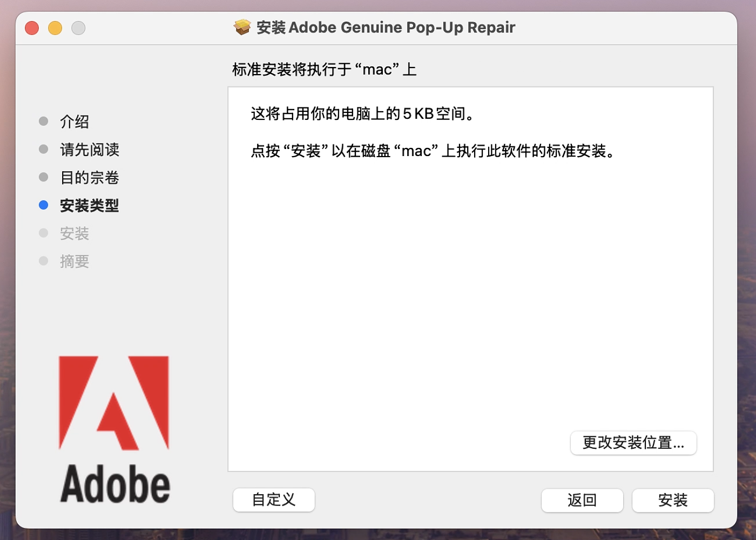Click the greyed-out zoom window button

(x=78, y=28)
